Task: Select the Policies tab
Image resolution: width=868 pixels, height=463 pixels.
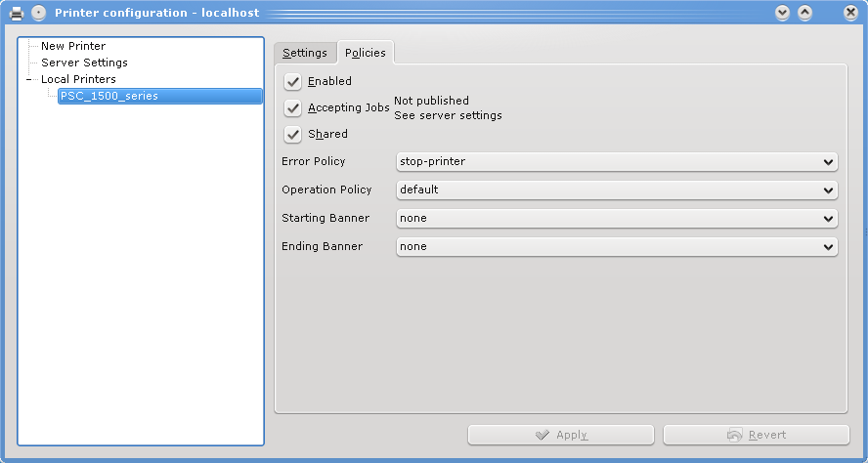Action: pos(366,53)
